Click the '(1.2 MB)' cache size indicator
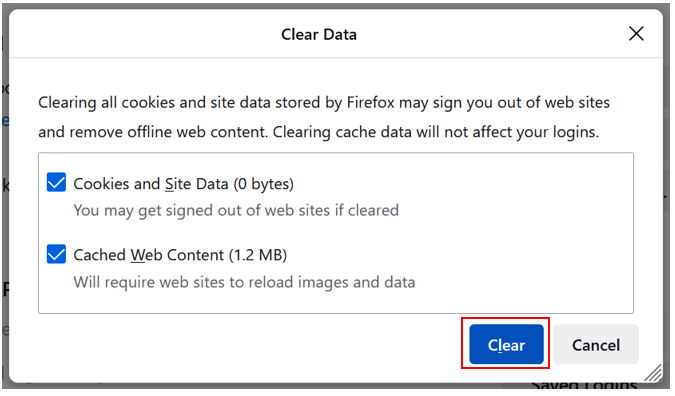Screen dimensions: 675x396 click(258, 255)
